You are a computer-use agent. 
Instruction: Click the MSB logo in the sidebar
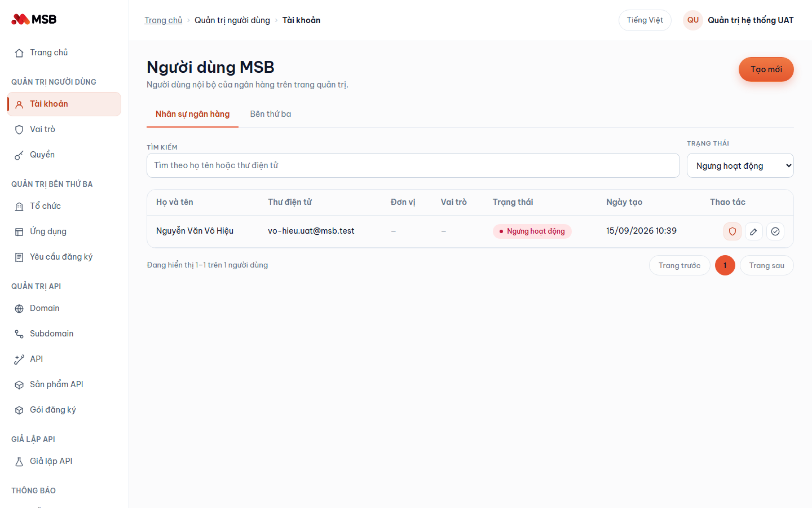click(34, 19)
